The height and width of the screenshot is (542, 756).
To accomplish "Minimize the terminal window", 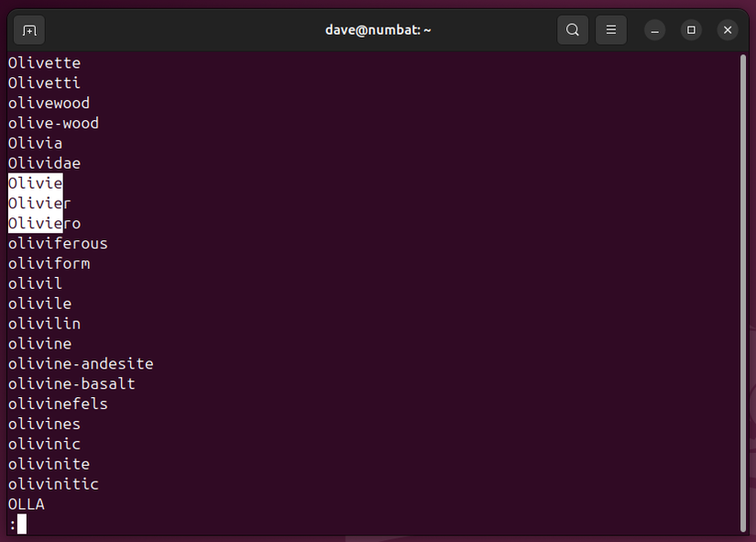I will point(654,30).
